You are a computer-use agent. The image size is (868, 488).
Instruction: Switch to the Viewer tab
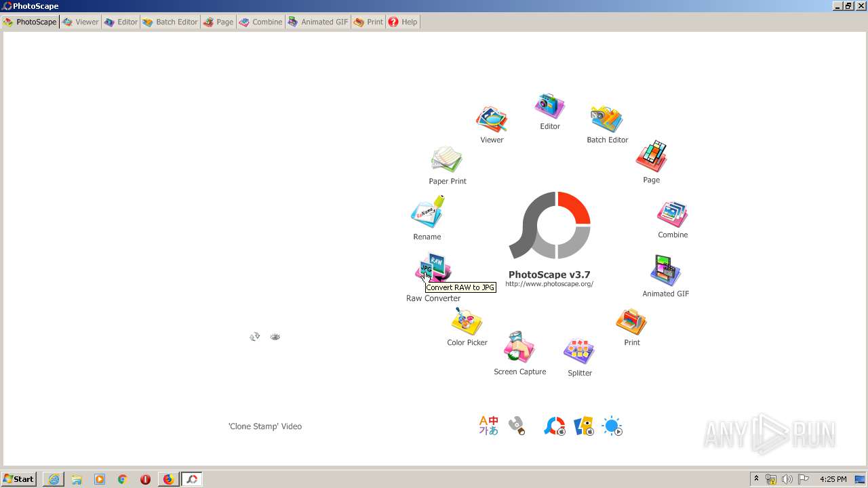point(81,22)
